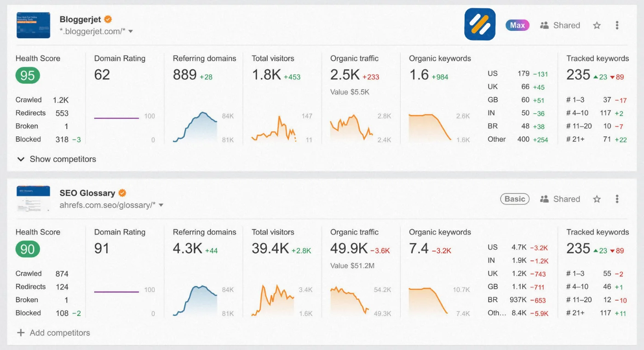Click the Shared people icon on Bloggerjet

[545, 25]
